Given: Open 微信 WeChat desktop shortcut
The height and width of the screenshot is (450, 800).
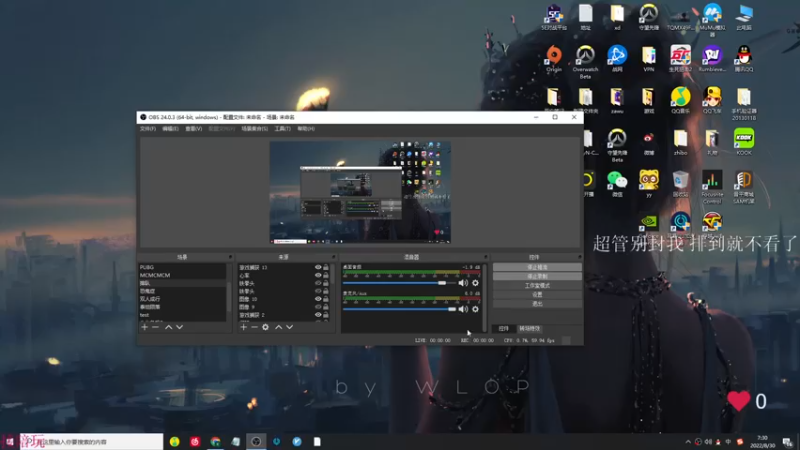Looking at the screenshot, I should 617,184.
